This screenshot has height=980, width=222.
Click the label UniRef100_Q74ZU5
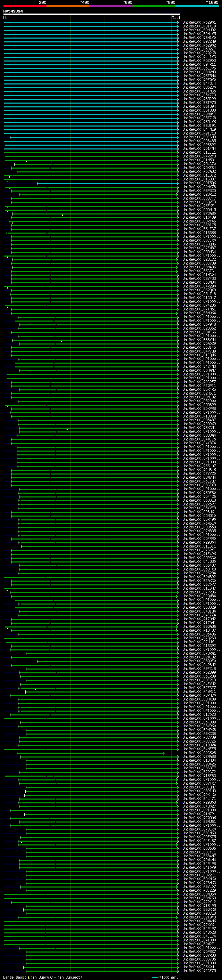click(x=199, y=305)
